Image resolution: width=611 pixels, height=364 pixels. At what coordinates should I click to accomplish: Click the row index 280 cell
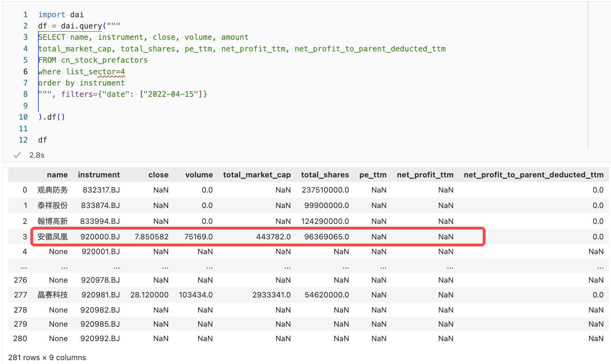[20, 339]
